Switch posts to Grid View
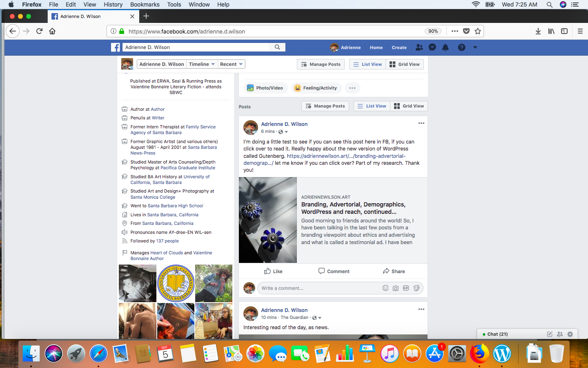The image size is (588, 368). pos(409,106)
